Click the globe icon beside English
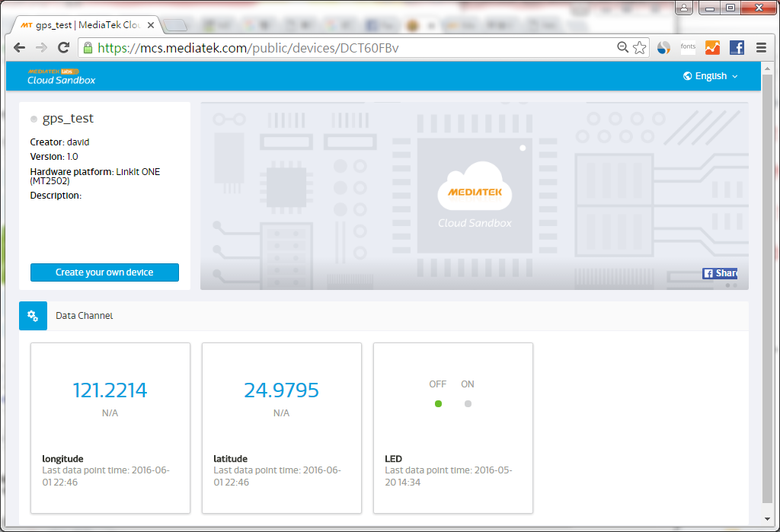The image size is (780, 532). [x=688, y=76]
